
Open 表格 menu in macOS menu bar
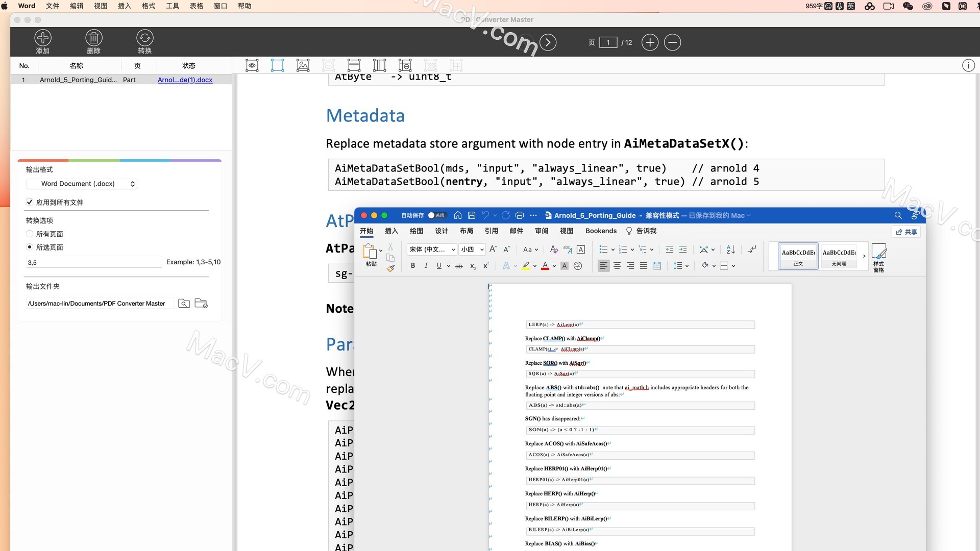(197, 6)
